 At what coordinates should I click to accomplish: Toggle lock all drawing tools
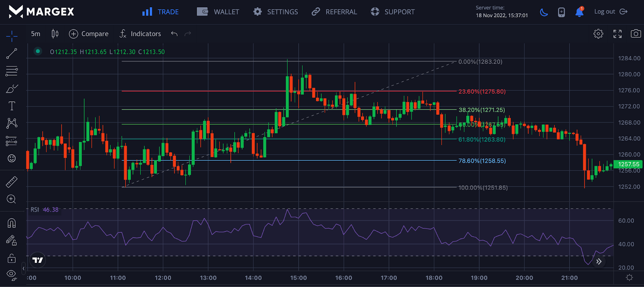12,258
